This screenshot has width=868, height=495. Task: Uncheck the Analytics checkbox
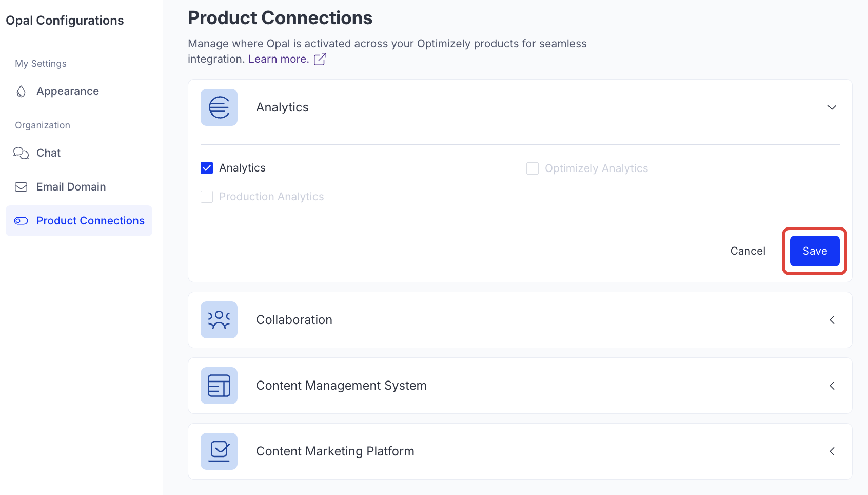point(207,168)
